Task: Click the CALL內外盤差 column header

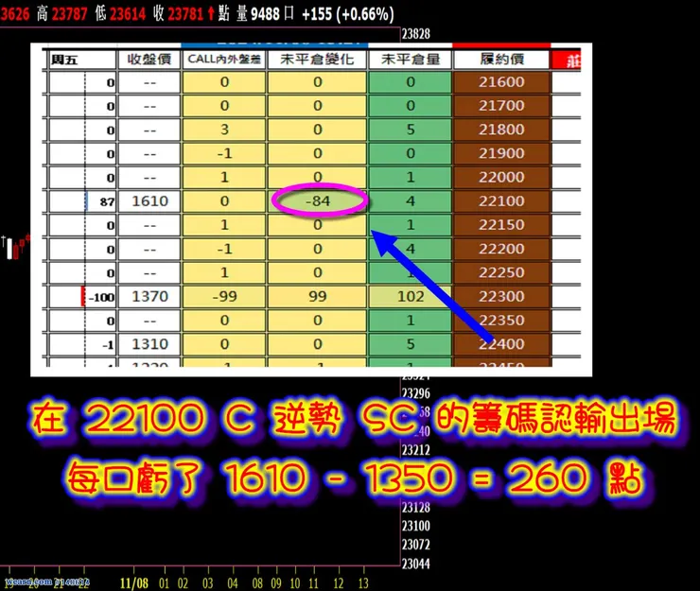Action: coord(224,60)
